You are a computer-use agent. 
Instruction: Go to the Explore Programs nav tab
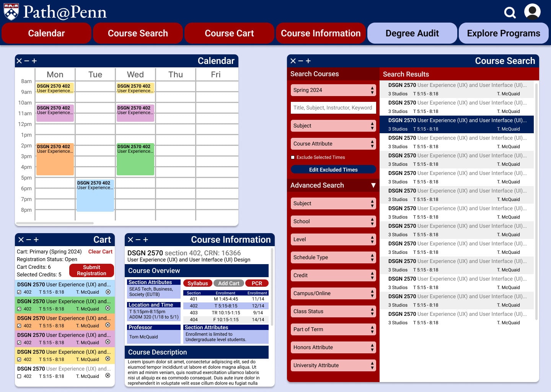[x=504, y=33]
